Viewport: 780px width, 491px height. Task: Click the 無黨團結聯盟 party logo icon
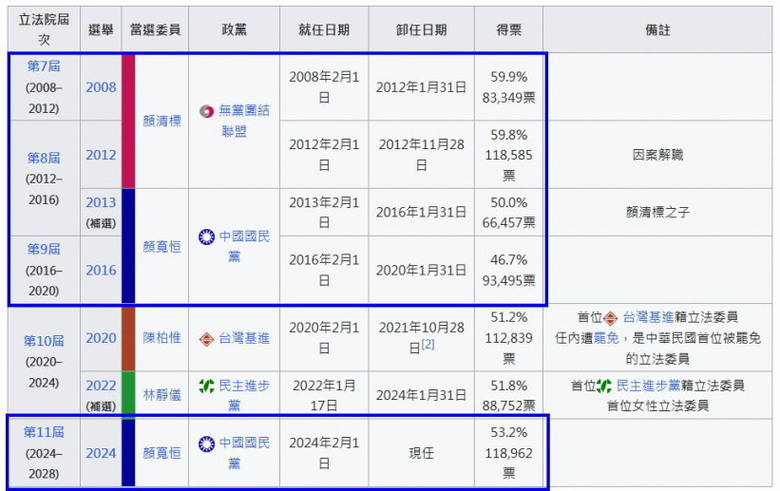click(x=206, y=111)
